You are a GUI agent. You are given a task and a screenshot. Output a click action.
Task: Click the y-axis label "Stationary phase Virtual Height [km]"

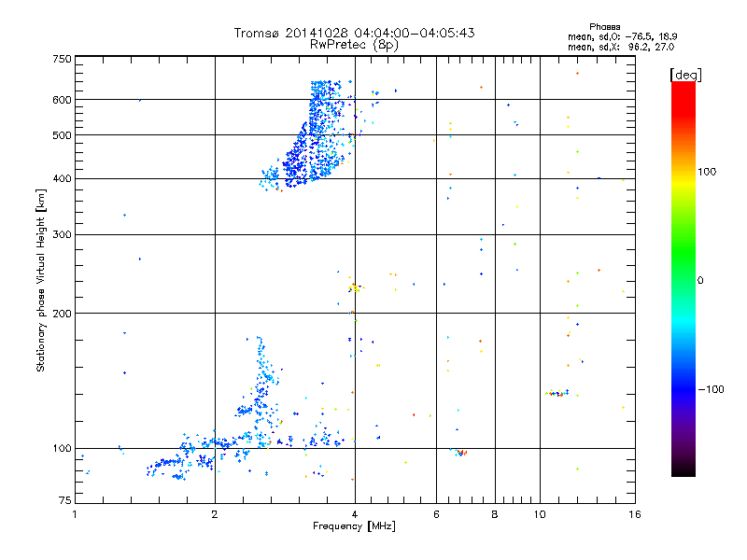coord(40,281)
